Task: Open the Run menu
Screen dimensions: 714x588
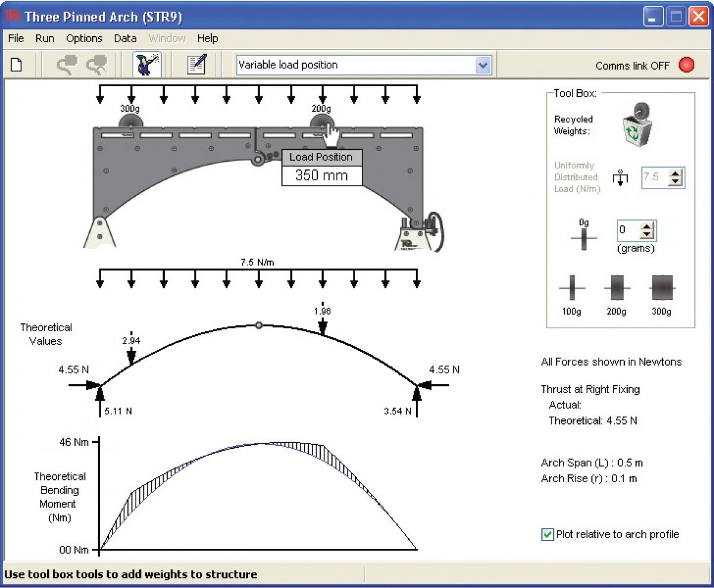Action: tap(45, 38)
